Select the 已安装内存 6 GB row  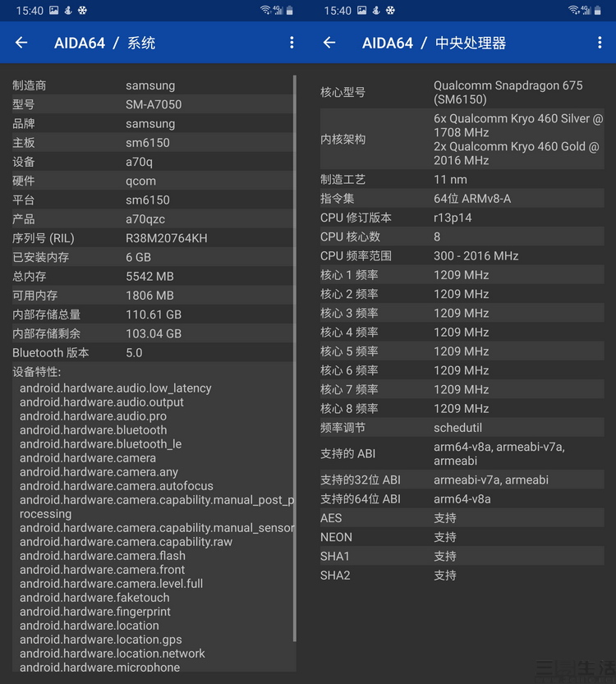153,257
